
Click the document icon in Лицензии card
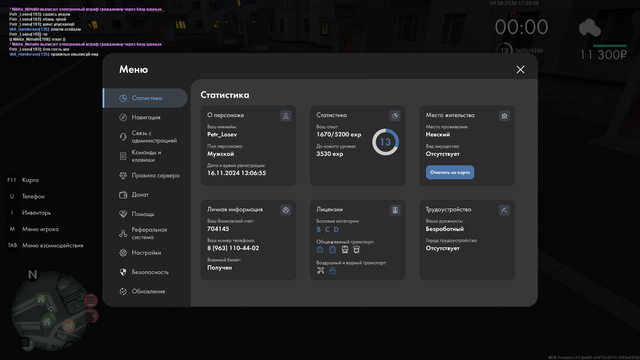pos(395,210)
